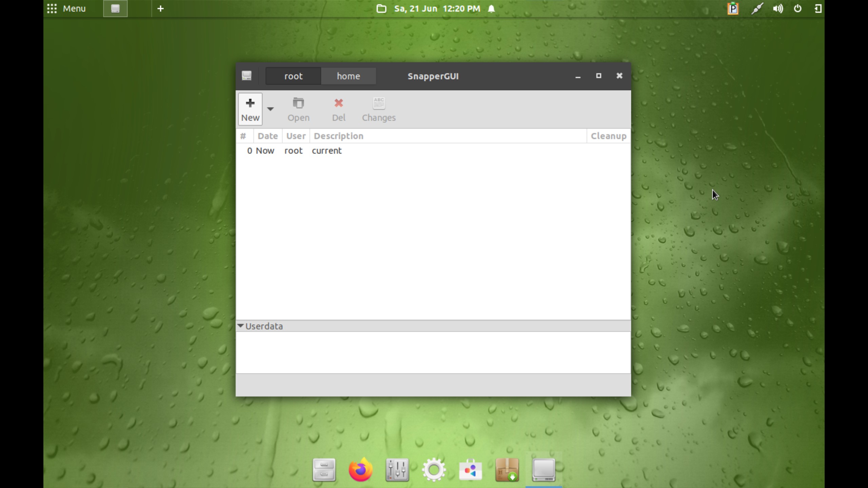Click the SnapperGUI drive icon in dock
The height and width of the screenshot is (488, 868).
544,470
